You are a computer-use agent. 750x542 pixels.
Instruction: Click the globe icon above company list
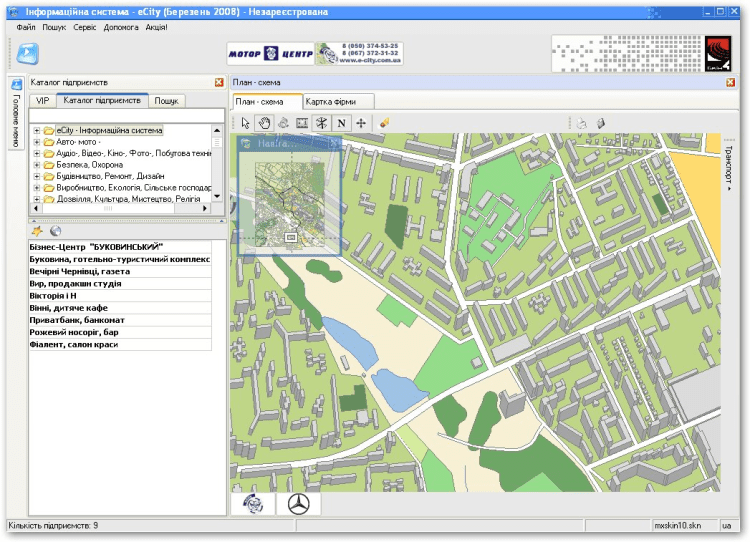pyautogui.click(x=56, y=231)
